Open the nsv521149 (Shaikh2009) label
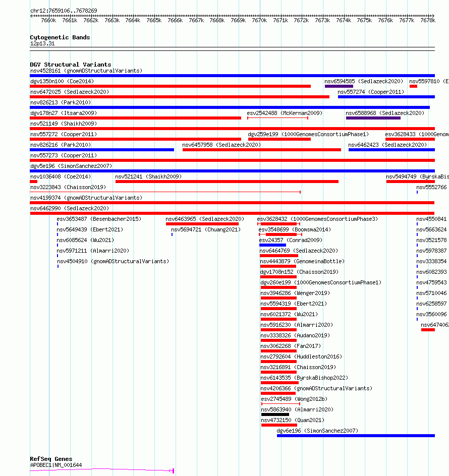 click(x=64, y=124)
